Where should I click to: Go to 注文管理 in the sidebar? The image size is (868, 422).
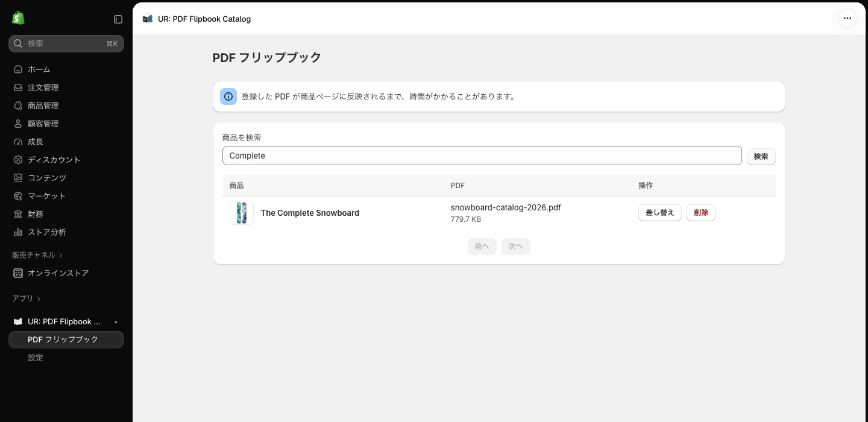pyautogui.click(x=66, y=87)
